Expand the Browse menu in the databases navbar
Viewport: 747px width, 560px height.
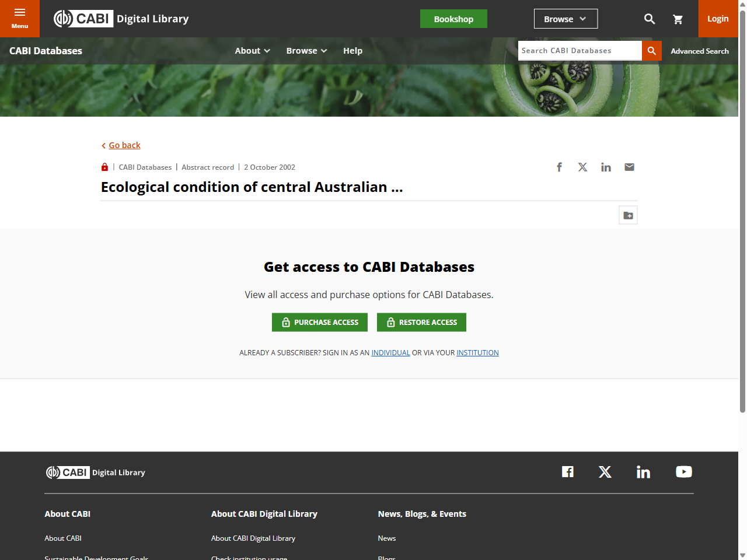[306, 51]
